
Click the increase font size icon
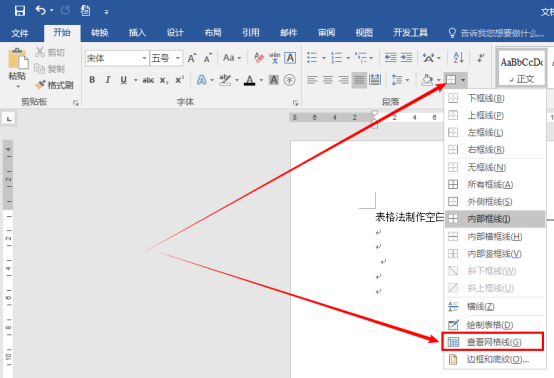coord(192,58)
